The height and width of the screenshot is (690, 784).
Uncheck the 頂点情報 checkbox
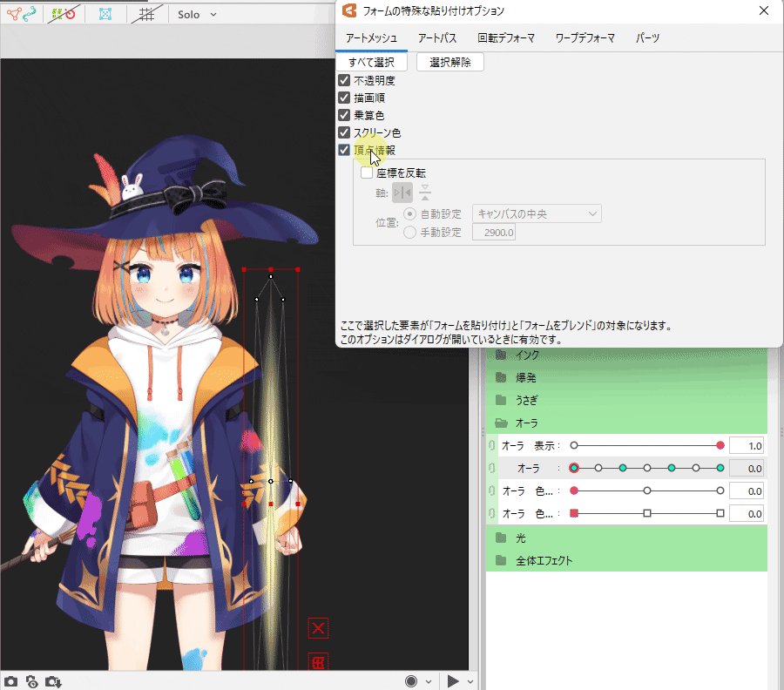(344, 150)
